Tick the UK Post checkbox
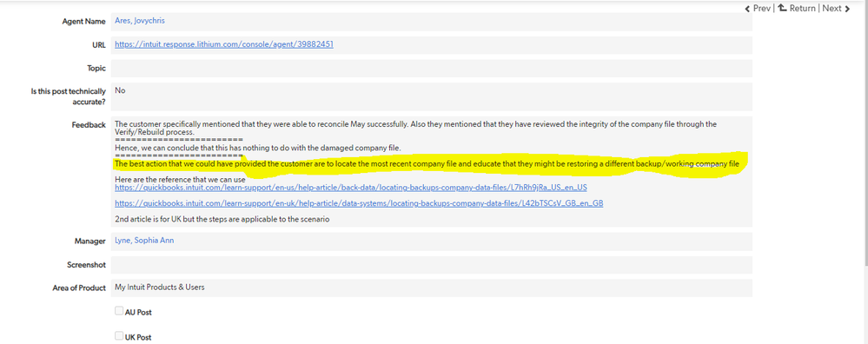This screenshot has height=344, width=868. click(x=119, y=335)
